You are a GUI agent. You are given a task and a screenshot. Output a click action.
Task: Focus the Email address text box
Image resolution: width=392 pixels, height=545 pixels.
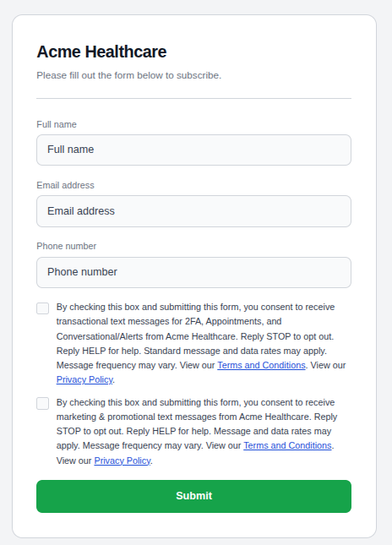193,211
